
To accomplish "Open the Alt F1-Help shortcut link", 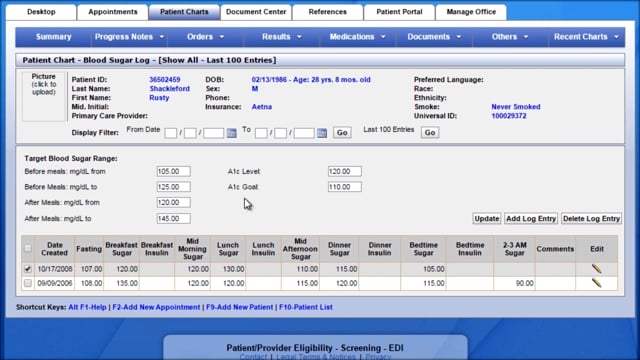I will point(87,307).
